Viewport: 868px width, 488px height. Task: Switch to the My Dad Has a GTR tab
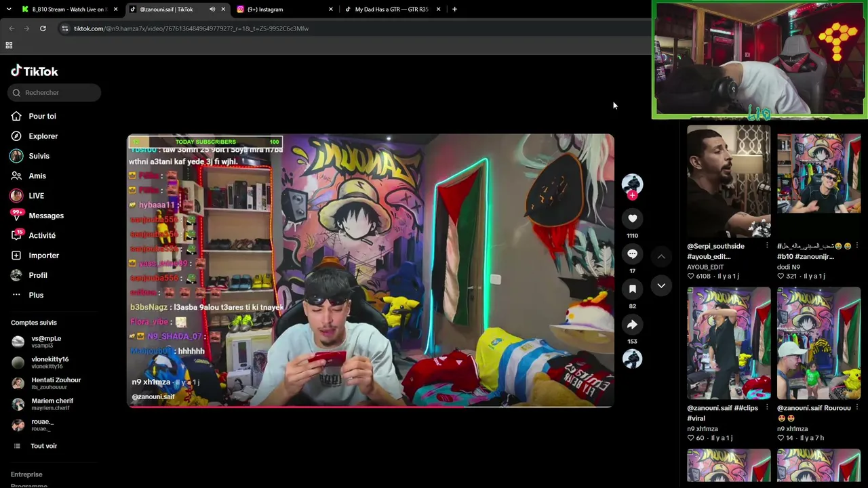pos(392,9)
